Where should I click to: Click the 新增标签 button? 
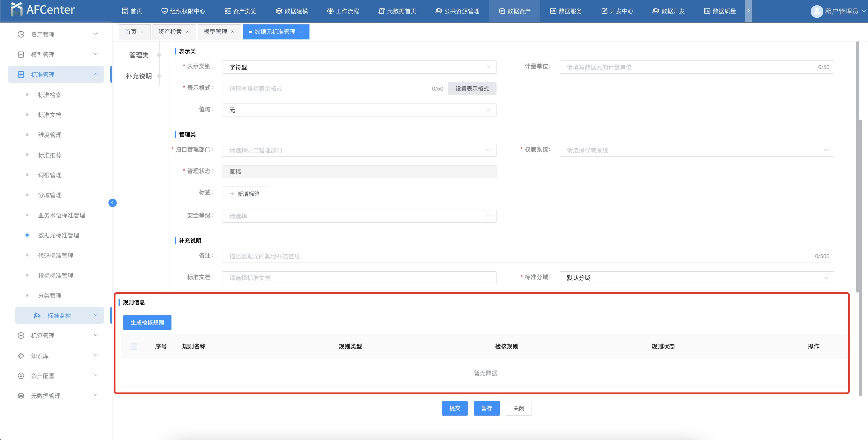244,194
